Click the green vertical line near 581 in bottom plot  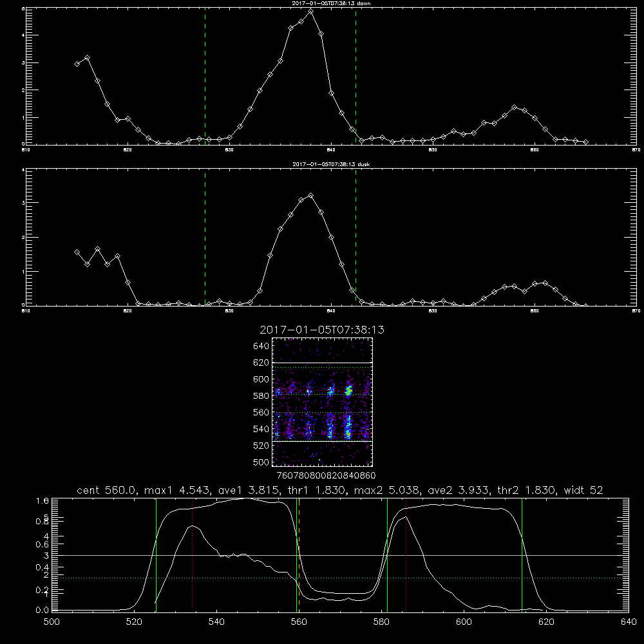point(387,555)
